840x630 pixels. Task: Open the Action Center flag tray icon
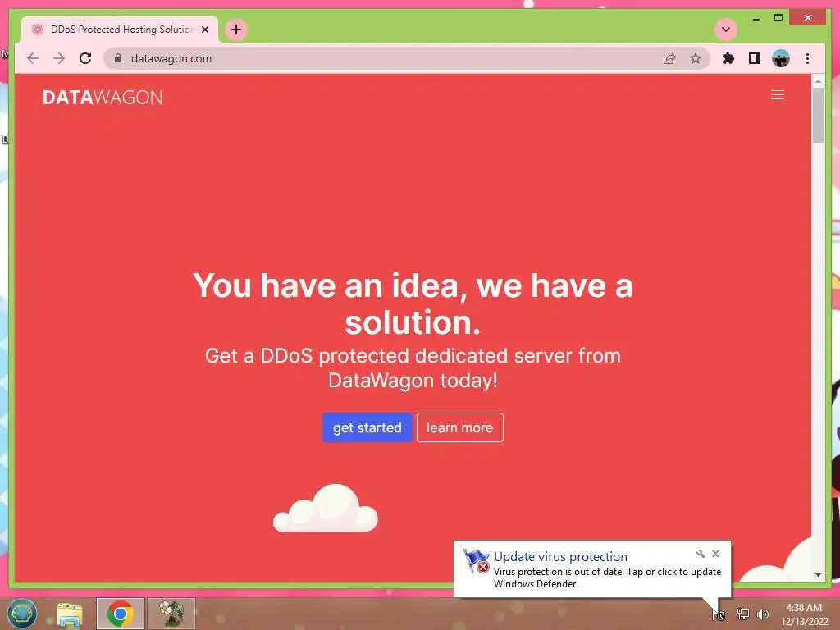pyautogui.click(x=719, y=614)
